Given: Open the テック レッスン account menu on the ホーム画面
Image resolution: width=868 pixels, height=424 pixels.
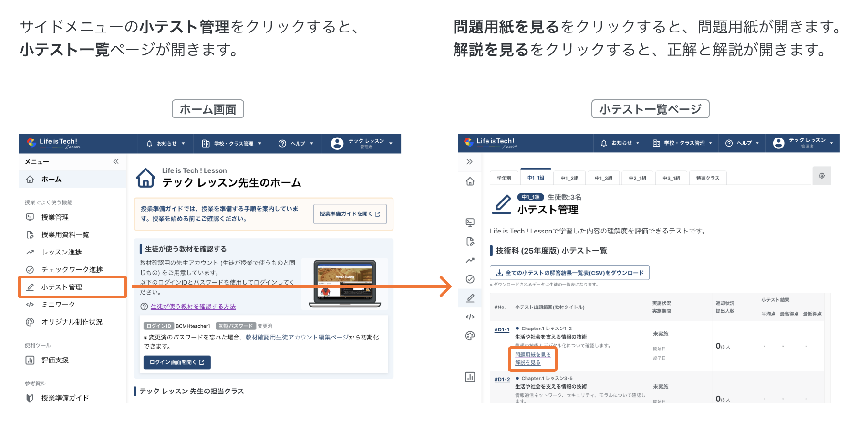Looking at the screenshot, I should click(x=362, y=144).
